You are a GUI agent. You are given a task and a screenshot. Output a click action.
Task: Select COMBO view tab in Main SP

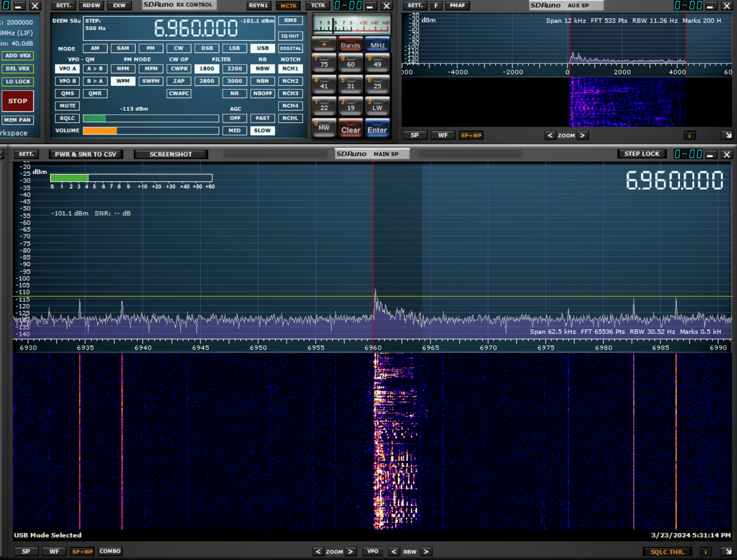(110, 551)
